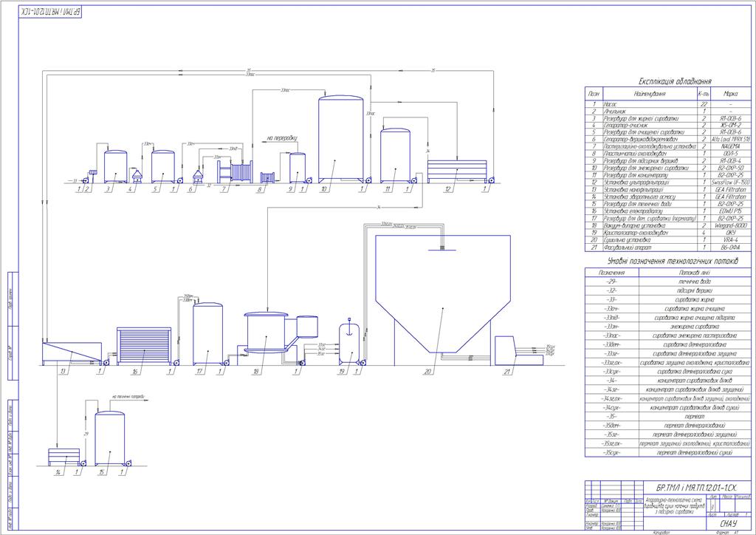Click the demineralized whey tank numbered 17
The width and height of the screenshot is (756, 535).
pyautogui.click(x=207, y=334)
